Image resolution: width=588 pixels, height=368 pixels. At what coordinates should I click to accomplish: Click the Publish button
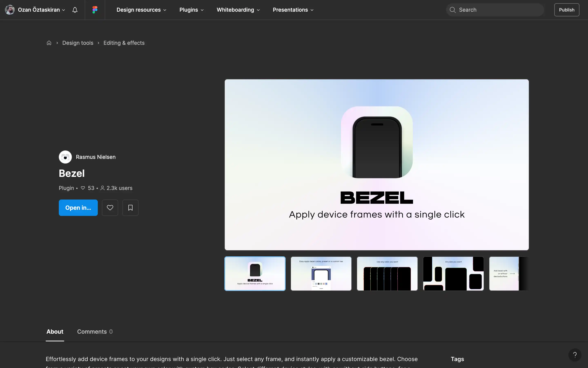point(567,10)
